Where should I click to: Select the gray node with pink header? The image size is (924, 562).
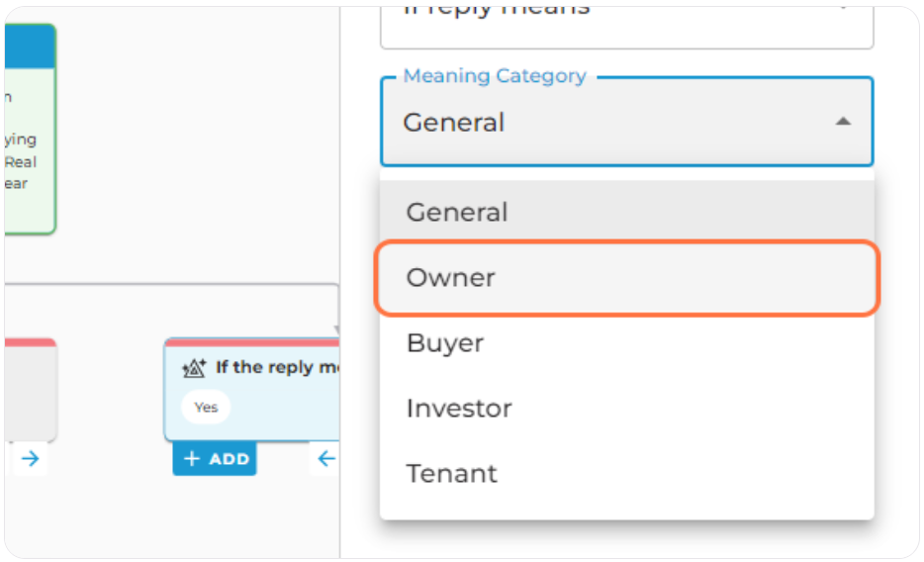pyautogui.click(x=28, y=391)
